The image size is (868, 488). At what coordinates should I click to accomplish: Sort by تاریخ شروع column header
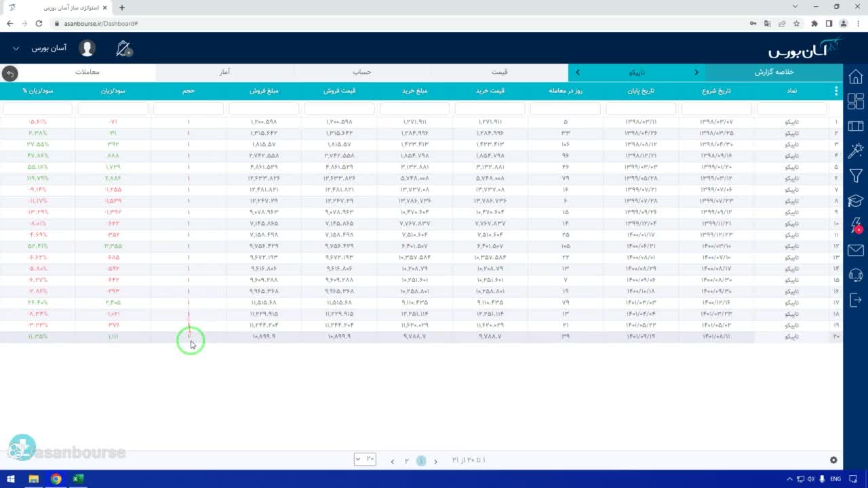(x=716, y=91)
